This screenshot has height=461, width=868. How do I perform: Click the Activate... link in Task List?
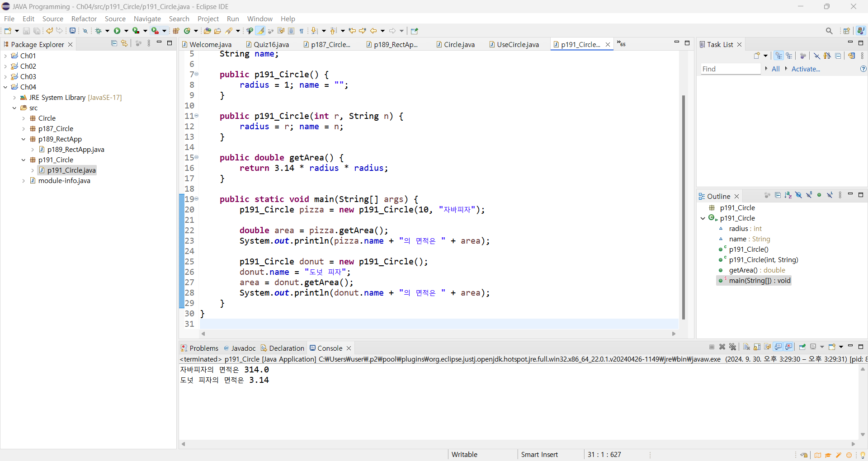(x=806, y=69)
